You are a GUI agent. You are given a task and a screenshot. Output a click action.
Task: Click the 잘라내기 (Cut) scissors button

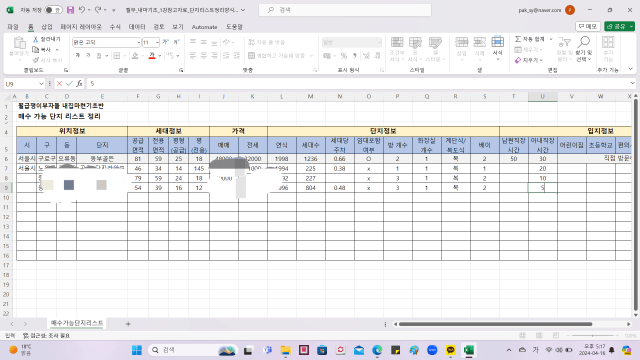pos(47,39)
